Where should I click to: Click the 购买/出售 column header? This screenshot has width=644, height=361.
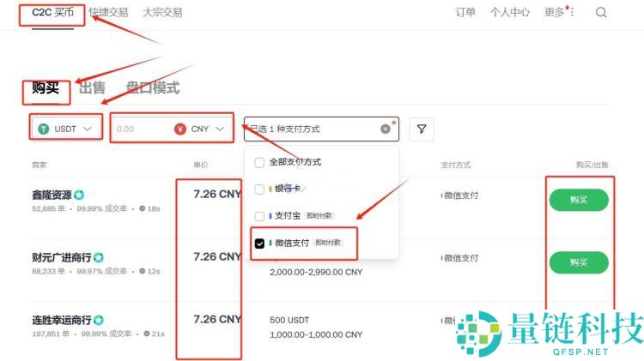click(592, 165)
